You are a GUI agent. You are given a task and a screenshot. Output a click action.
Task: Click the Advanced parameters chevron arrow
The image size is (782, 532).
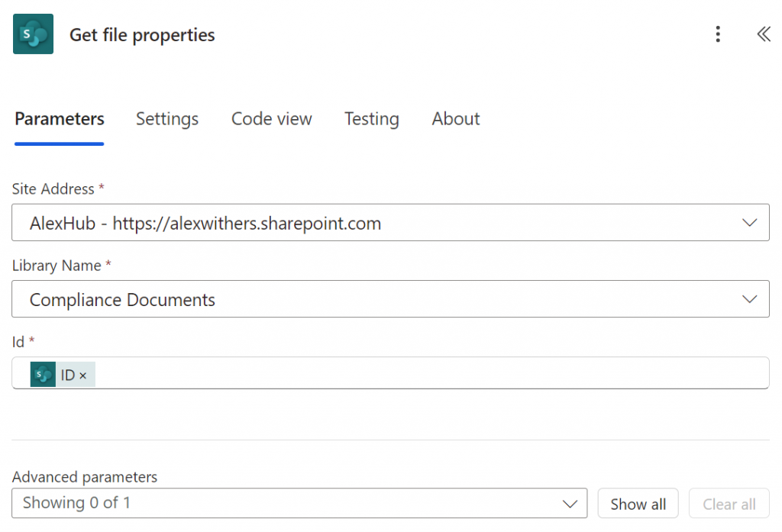(569, 504)
